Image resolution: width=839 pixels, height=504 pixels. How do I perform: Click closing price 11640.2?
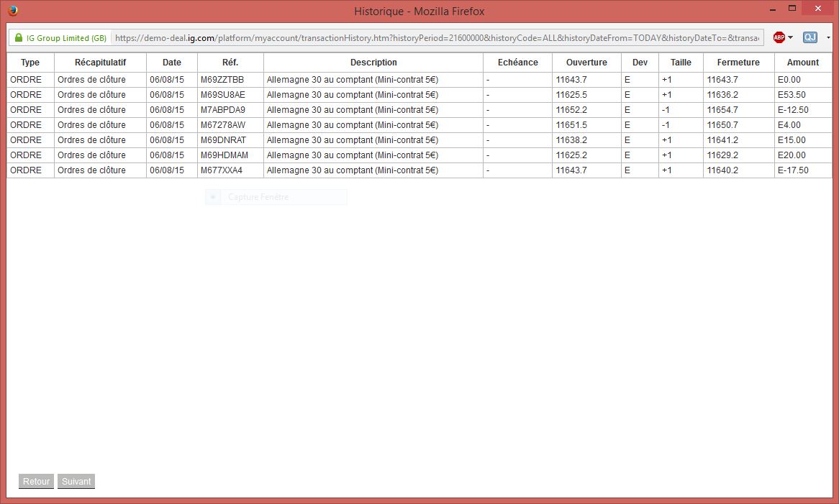coord(722,170)
